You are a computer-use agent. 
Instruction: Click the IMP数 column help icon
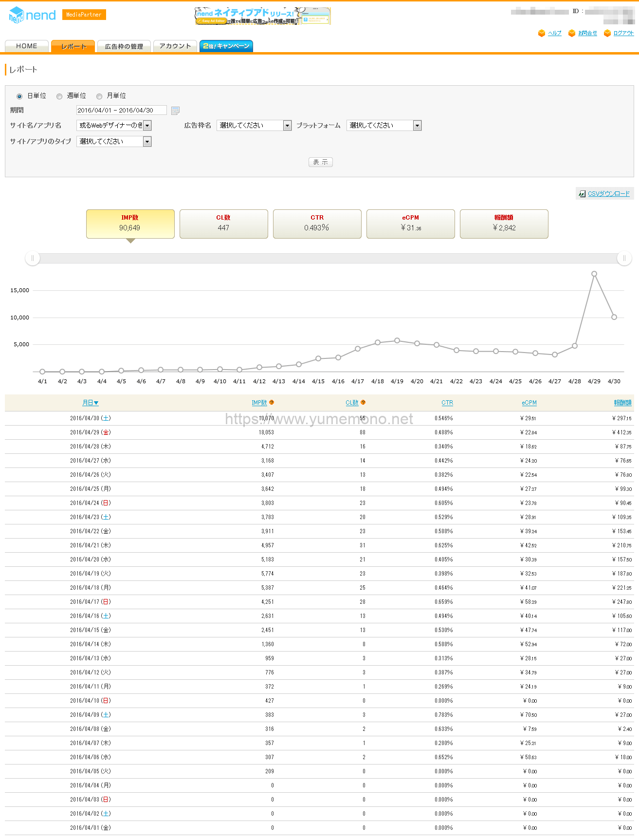coord(272,403)
